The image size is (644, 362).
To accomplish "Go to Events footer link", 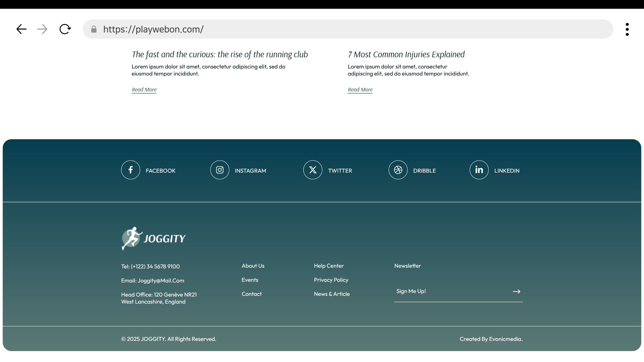I will click(250, 280).
